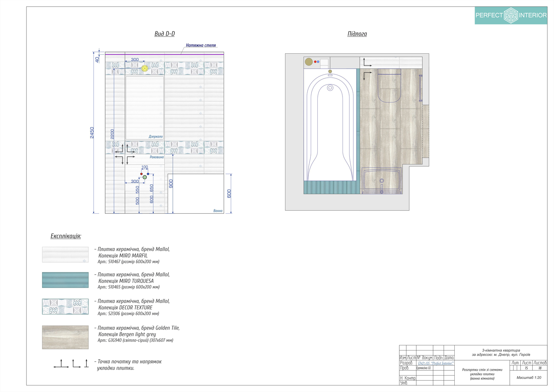Image resolution: width=554 pixels, height=392 pixels.
Task: Select the blue cold water outlet dot
Action: (x=148, y=174)
